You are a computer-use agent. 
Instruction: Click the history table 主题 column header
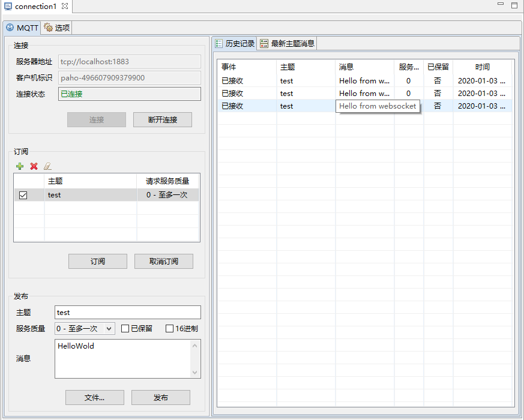(x=306, y=67)
